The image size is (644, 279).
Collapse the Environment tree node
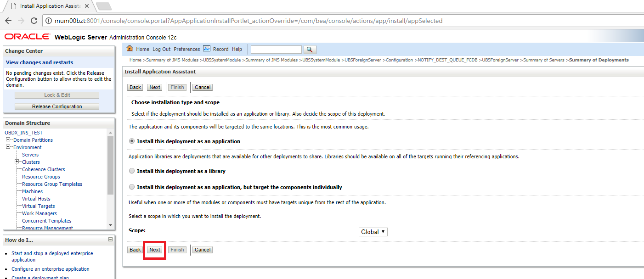8,147
